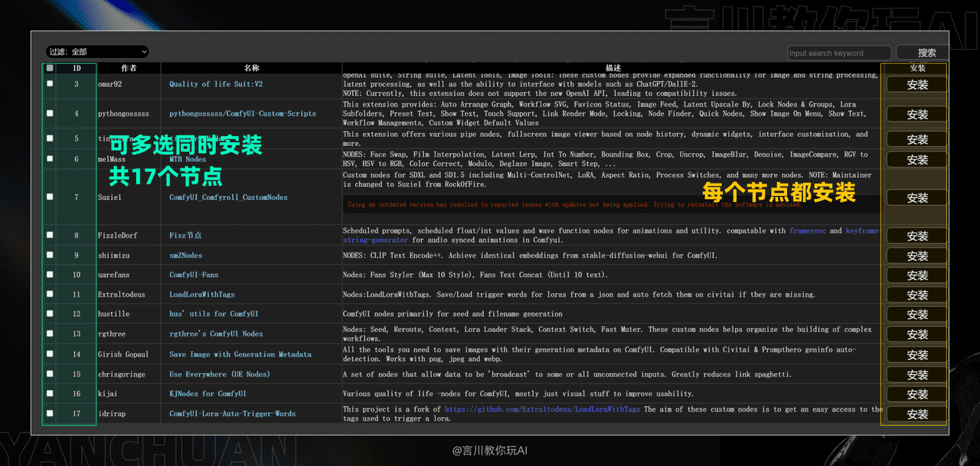Sort by the ID column header
The width and height of the screenshot is (980, 466).
(x=77, y=68)
